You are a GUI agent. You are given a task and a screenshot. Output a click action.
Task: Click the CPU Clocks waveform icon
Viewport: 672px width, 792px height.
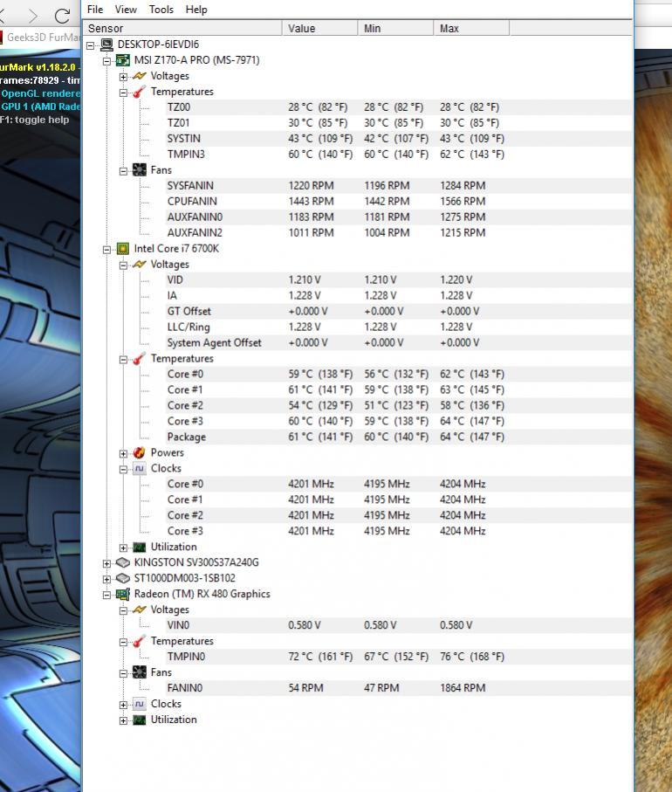(x=140, y=468)
